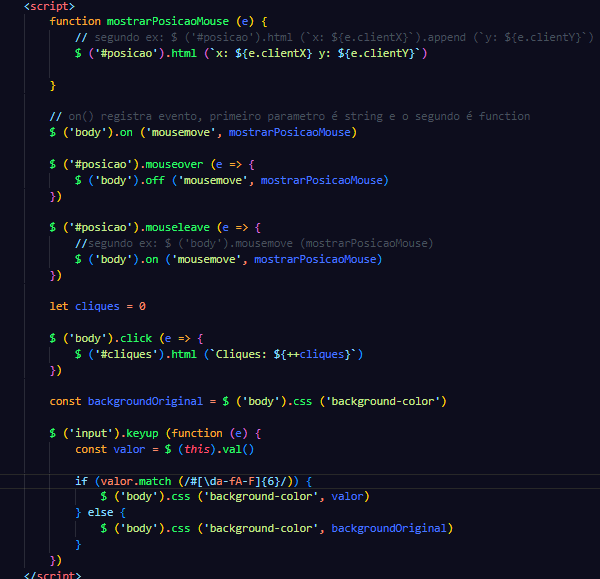Click backgroundOriginal in its const declaration
This screenshot has width=600, height=579.
(145, 401)
